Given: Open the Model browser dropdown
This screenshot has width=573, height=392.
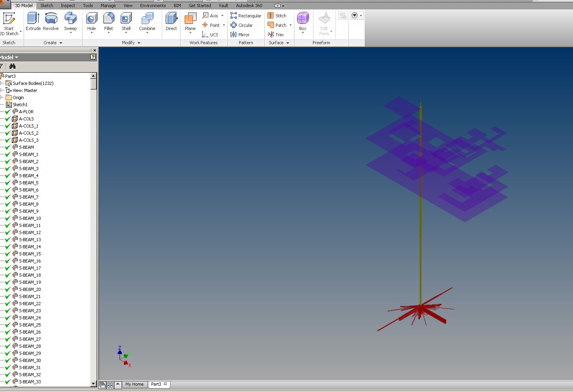Looking at the screenshot, I should coord(17,57).
